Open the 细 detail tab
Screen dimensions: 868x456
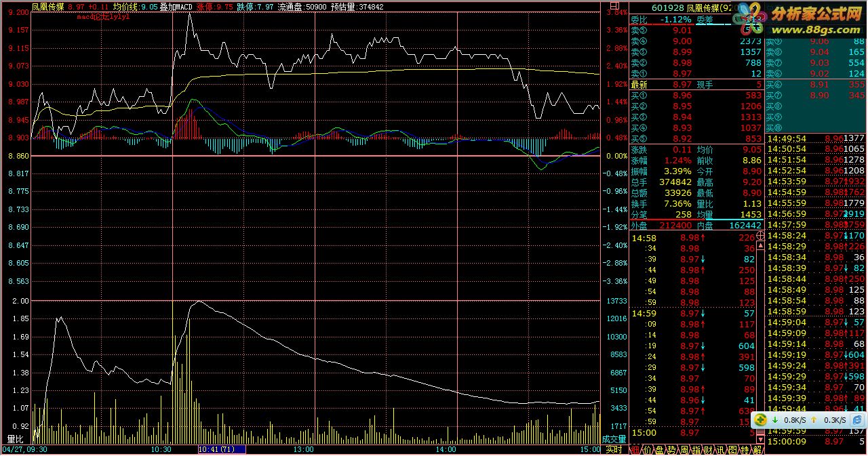635,449
